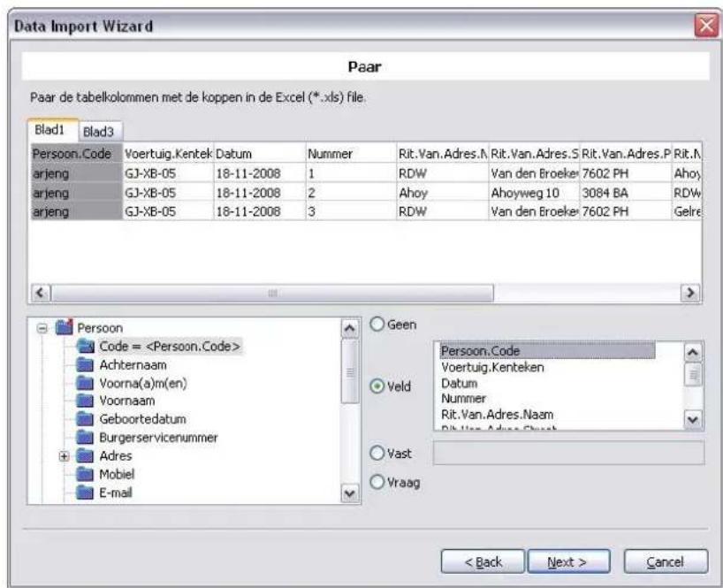Click up arrow of Persoon tree scrollbar
The width and height of the screenshot is (723, 588).
[349, 328]
